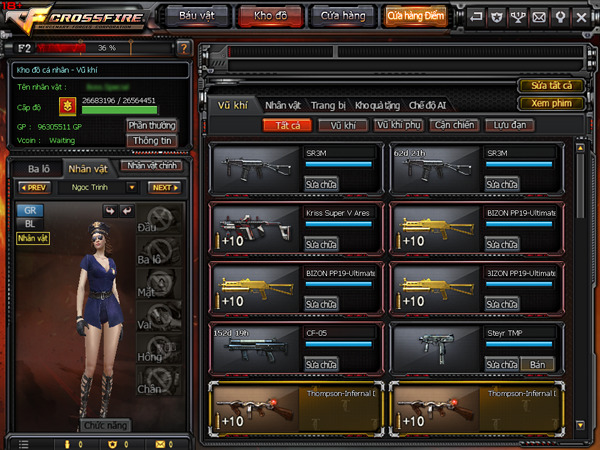
Task: Click the scrollbar up arrow
Action: pyautogui.click(x=580, y=148)
